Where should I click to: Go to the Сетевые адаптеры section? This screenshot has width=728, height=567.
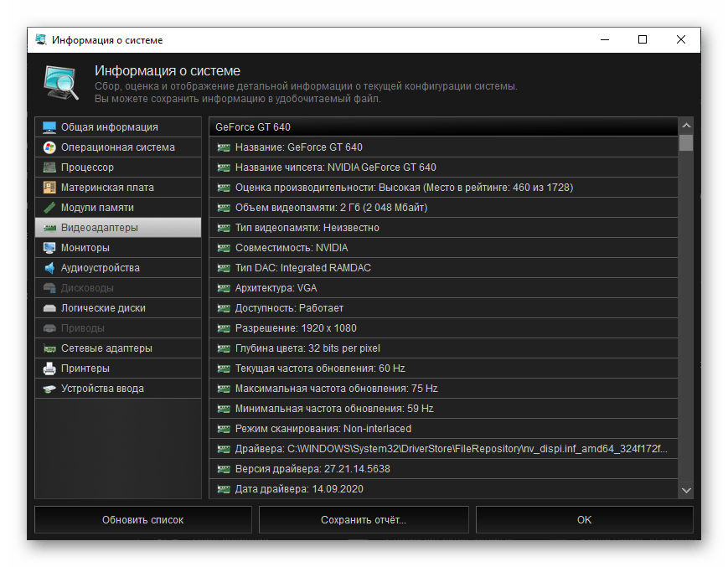118,348
